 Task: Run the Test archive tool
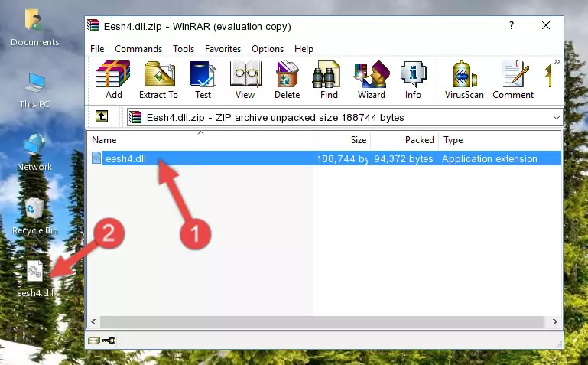(203, 80)
